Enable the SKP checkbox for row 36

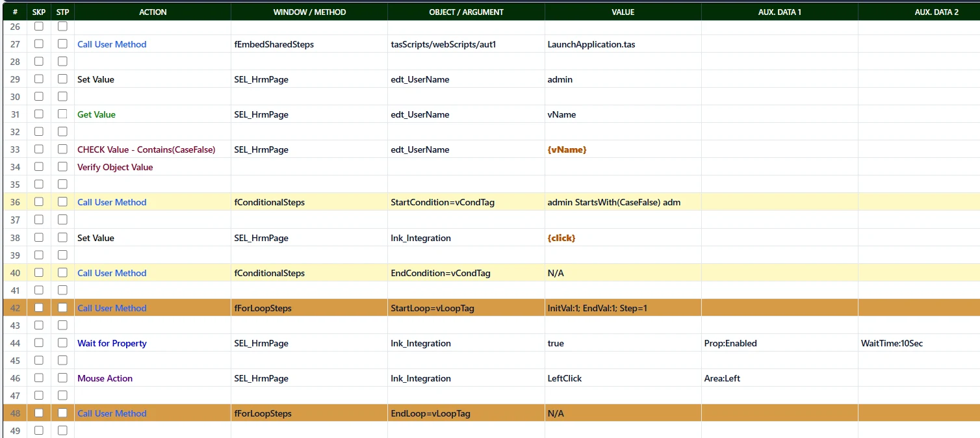(x=39, y=202)
